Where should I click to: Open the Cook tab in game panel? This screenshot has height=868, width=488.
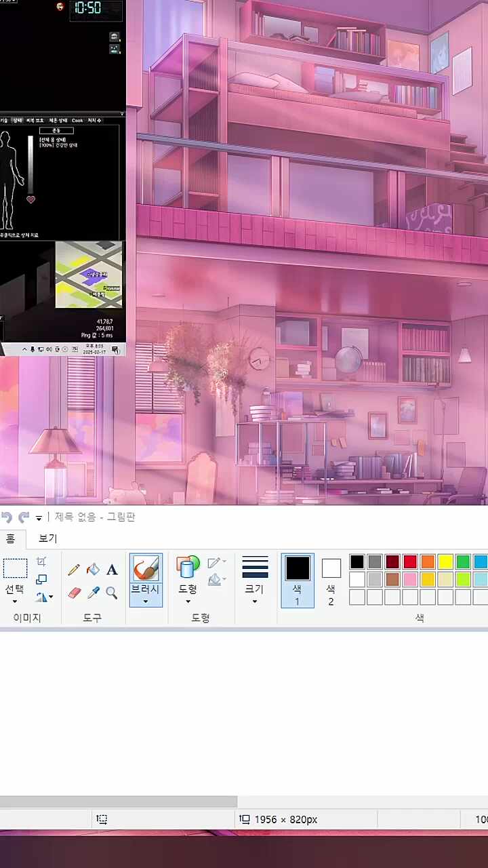click(x=77, y=120)
